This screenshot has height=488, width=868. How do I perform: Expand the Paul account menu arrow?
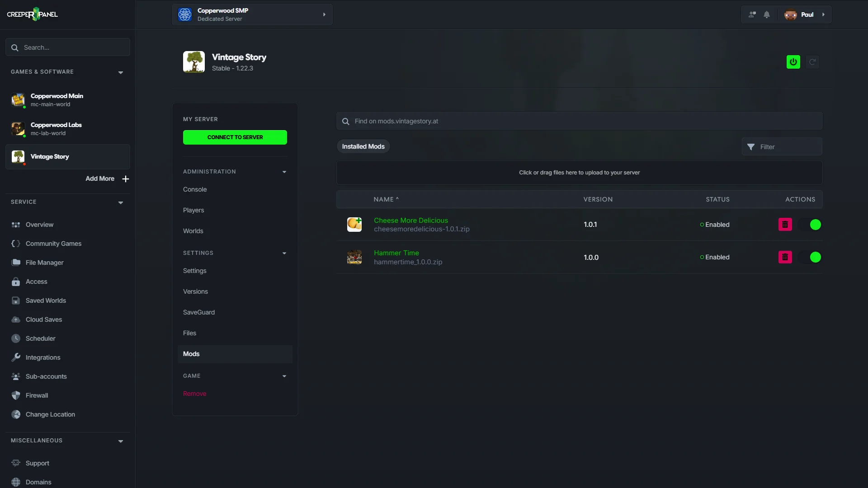click(823, 14)
